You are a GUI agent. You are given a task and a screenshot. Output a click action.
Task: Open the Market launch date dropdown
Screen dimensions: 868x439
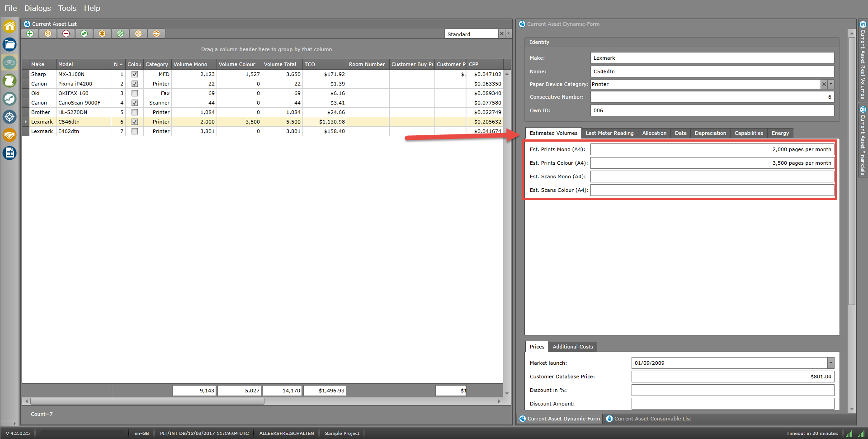pyautogui.click(x=831, y=363)
